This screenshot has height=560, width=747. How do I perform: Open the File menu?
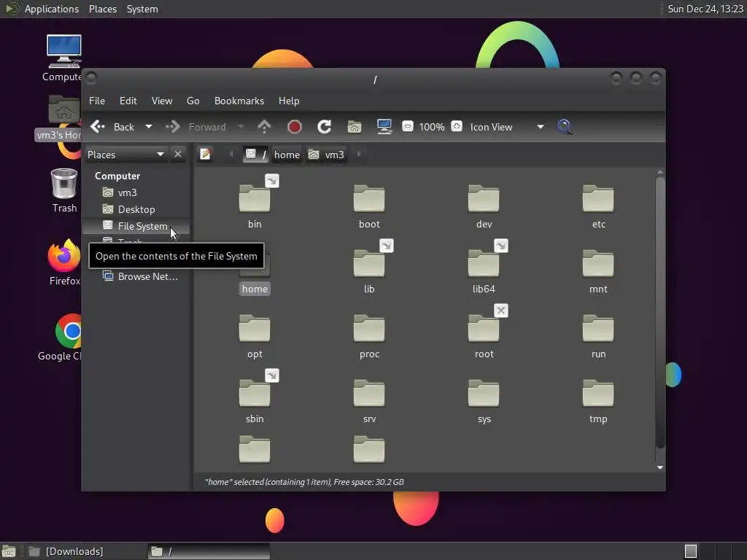tap(97, 101)
